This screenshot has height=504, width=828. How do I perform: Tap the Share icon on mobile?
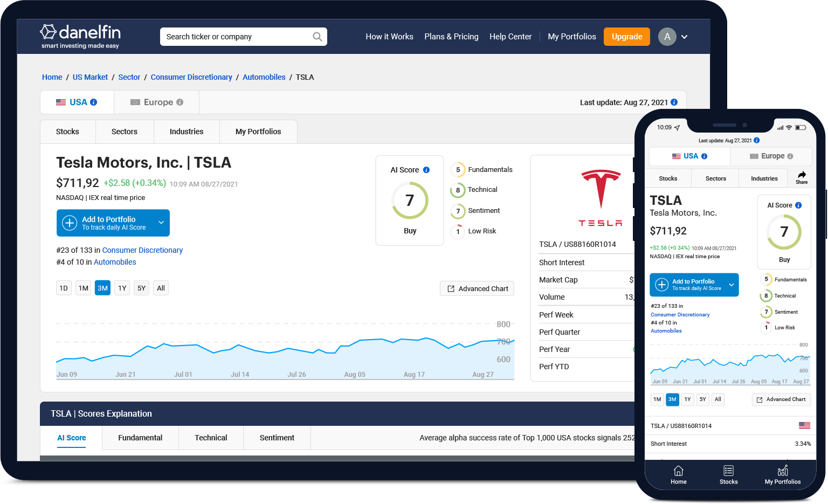(802, 177)
